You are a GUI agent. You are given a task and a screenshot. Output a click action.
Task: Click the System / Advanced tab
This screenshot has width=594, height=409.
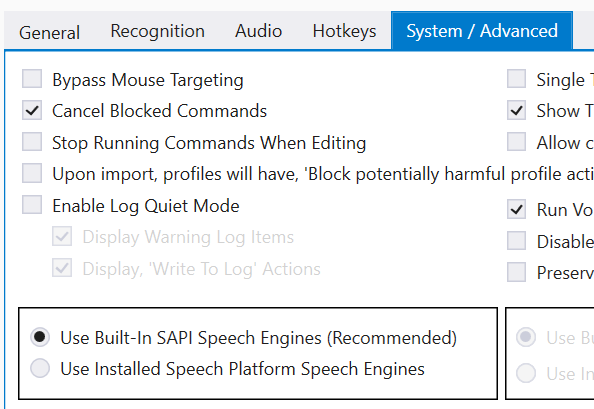(x=482, y=31)
